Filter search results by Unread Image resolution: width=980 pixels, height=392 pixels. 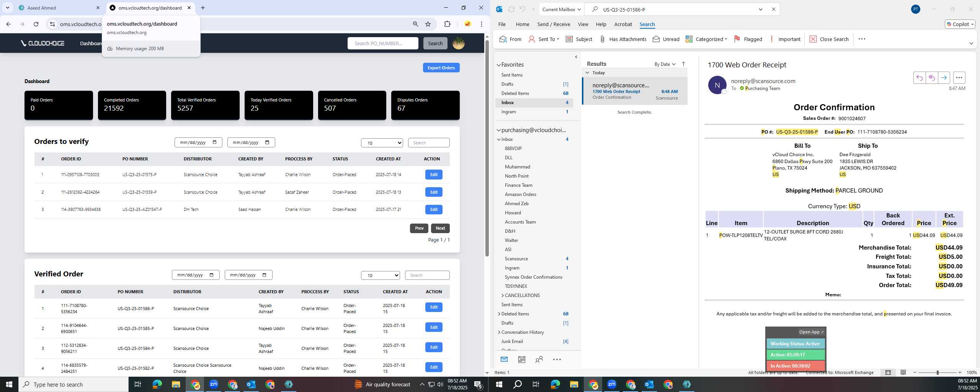click(666, 39)
